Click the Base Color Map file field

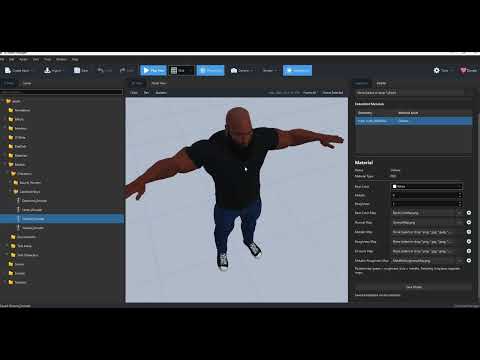[424, 213]
